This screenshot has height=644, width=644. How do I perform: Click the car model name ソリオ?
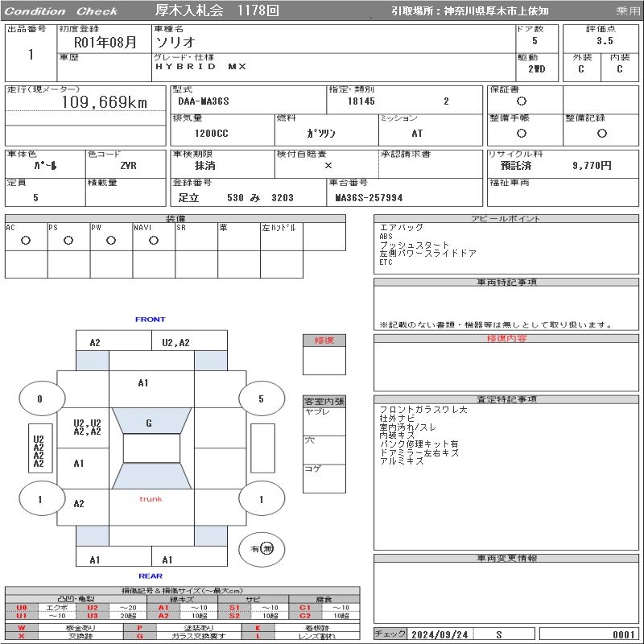point(175,42)
